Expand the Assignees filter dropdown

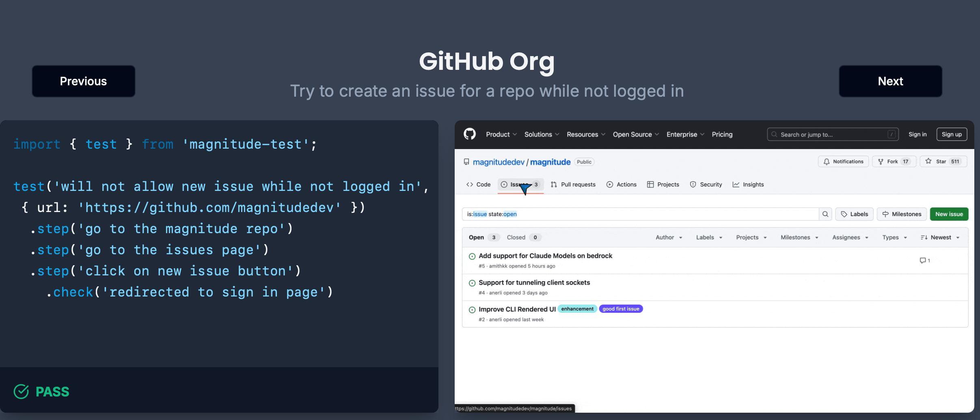[x=850, y=238]
